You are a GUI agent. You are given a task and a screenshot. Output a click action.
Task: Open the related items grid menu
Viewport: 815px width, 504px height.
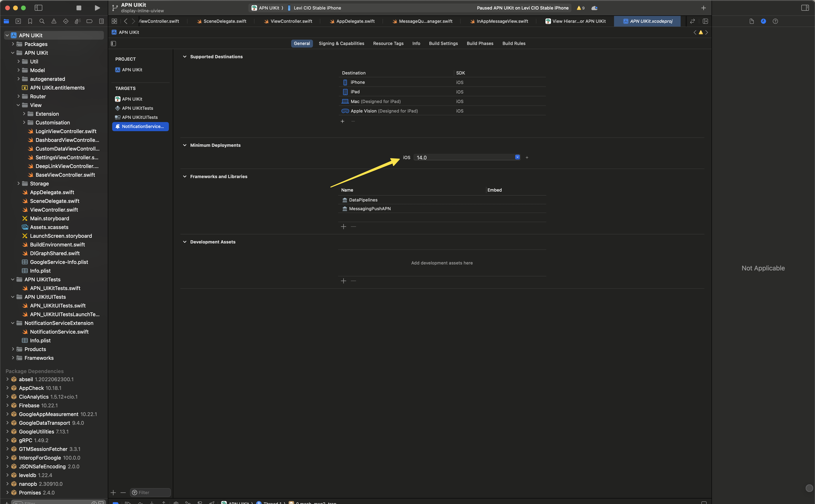(x=114, y=21)
